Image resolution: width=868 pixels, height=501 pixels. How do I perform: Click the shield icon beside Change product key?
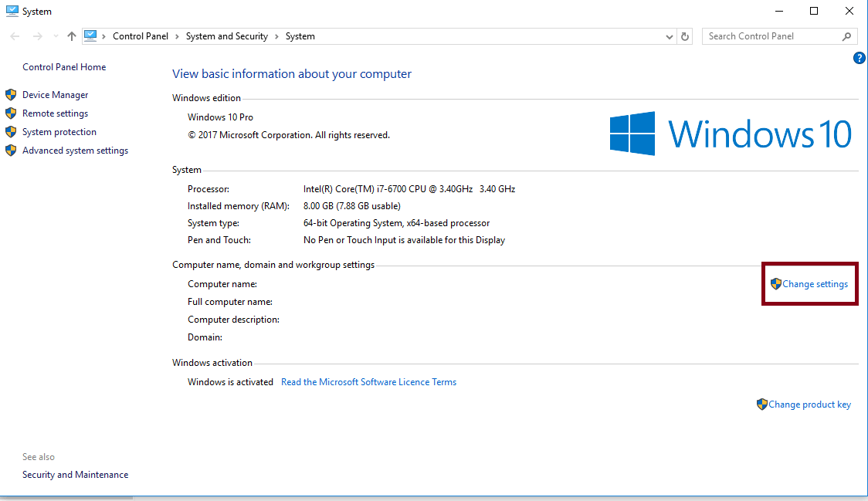[x=762, y=404]
